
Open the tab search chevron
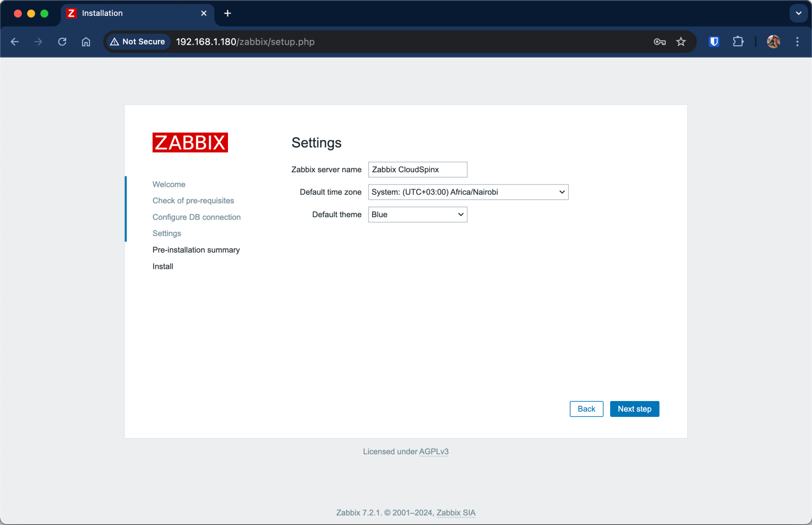pyautogui.click(x=799, y=13)
